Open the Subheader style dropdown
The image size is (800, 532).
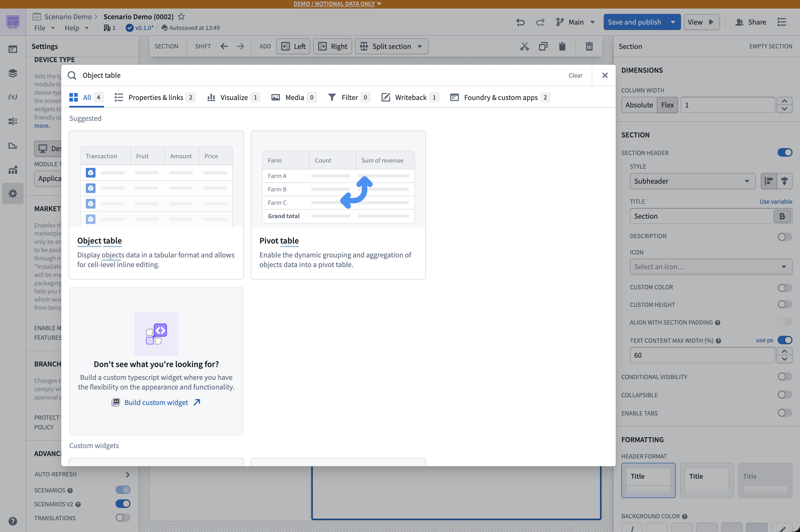692,181
